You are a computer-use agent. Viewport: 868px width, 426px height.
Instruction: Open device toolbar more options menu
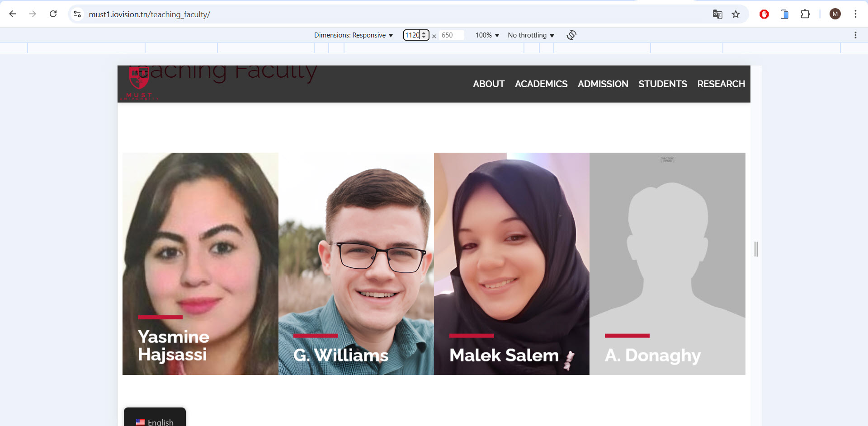[x=855, y=35]
